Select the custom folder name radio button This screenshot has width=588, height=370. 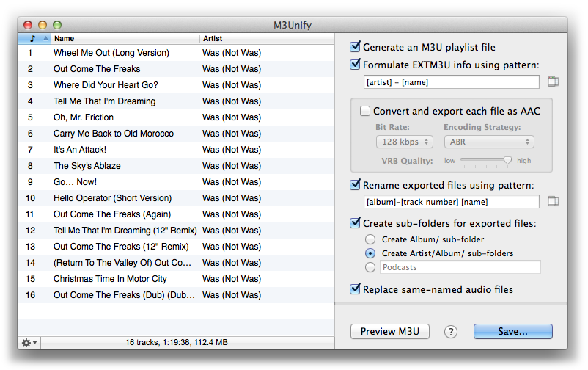click(x=370, y=267)
